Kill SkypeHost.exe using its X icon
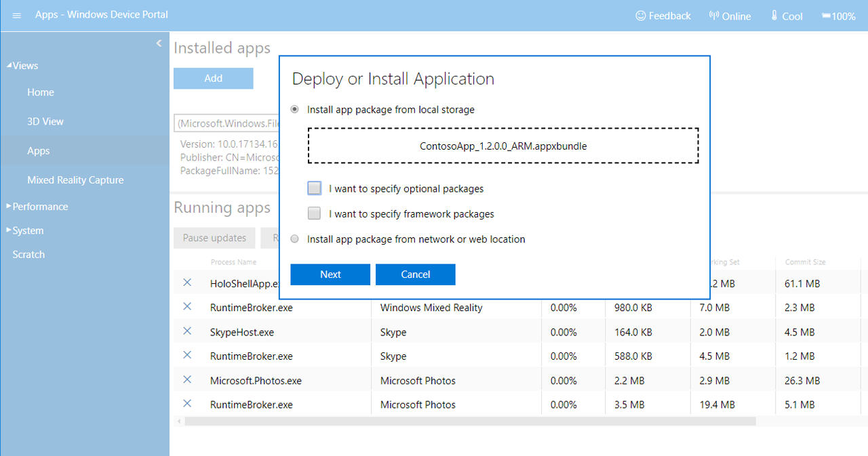The height and width of the screenshot is (456, 868). pos(187,331)
